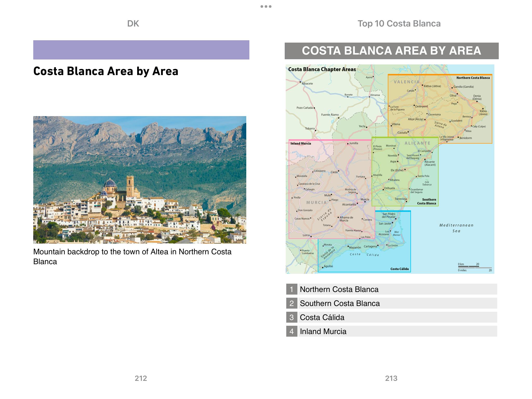Screen dimensions: 532x399
Task: Tap the purple header color bar
Action: tap(141, 50)
